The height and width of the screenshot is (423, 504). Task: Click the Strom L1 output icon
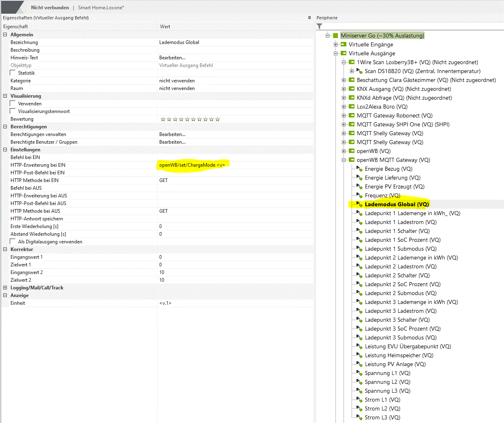(x=359, y=400)
